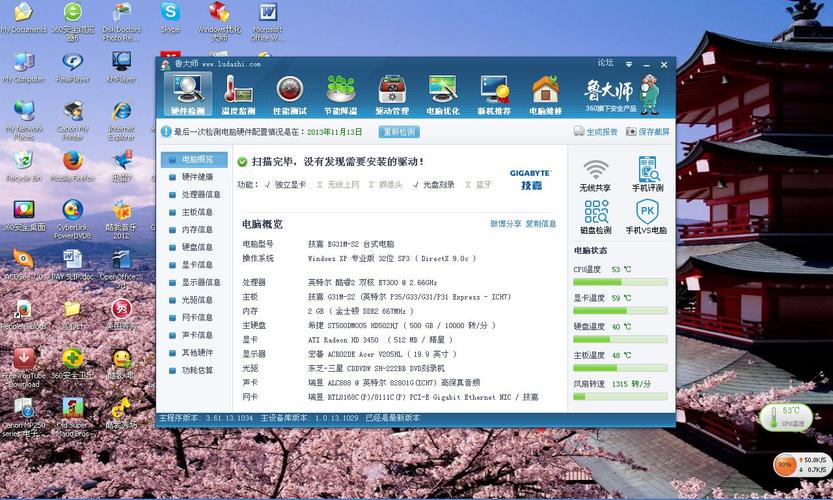833x500 pixels.
Task: Select 显卡信息 in the sidebar
Action: pyautogui.click(x=194, y=265)
